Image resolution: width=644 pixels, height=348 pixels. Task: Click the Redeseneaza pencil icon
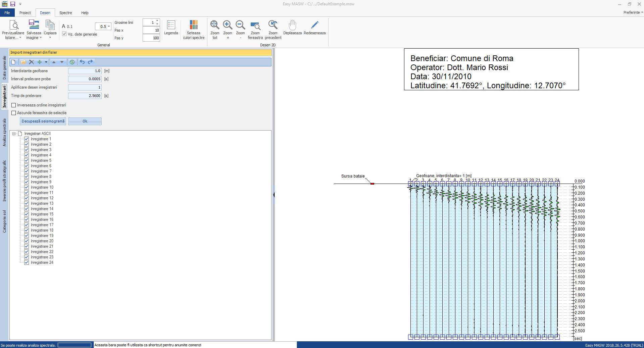314,25
